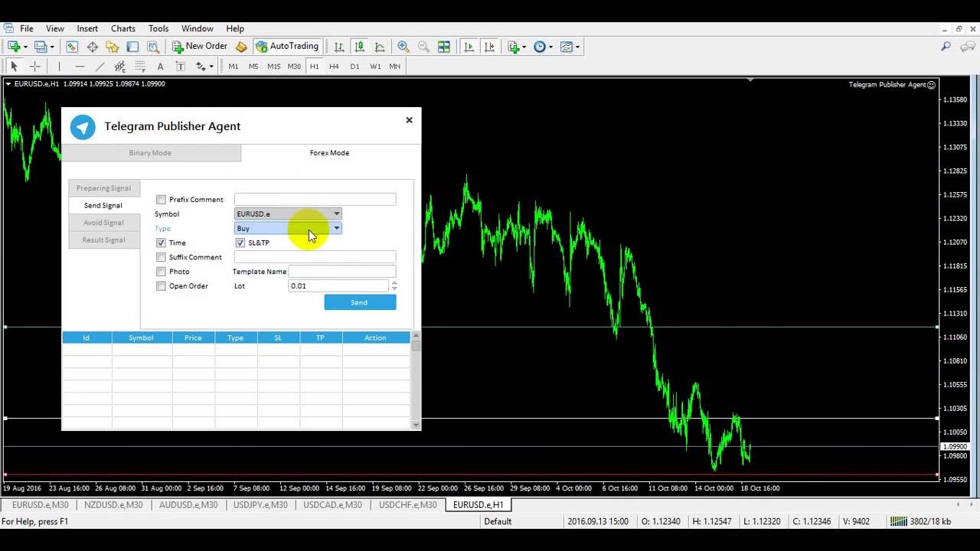Open the Charts menu
The width and height of the screenshot is (980, 551).
click(122, 28)
